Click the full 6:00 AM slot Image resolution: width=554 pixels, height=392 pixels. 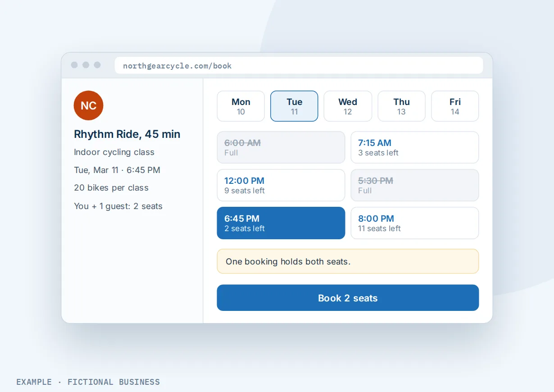coord(281,147)
